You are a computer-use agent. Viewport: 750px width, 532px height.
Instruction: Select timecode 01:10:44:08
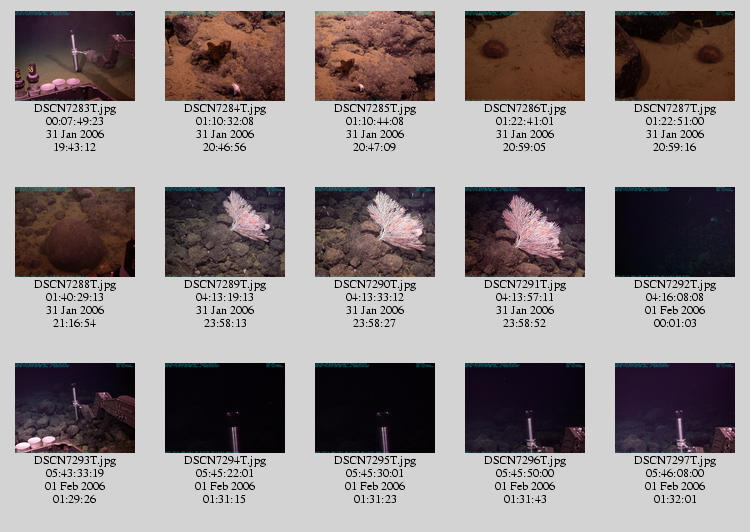click(x=375, y=121)
